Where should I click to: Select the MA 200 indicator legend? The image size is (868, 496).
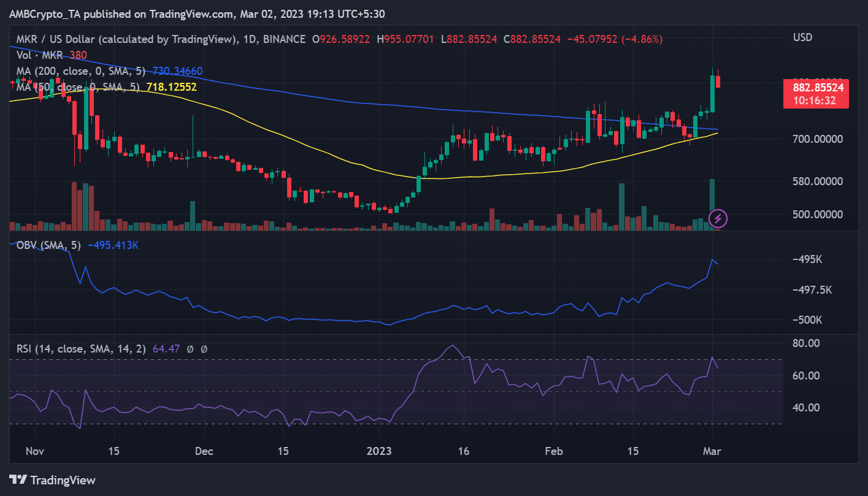[x=79, y=71]
